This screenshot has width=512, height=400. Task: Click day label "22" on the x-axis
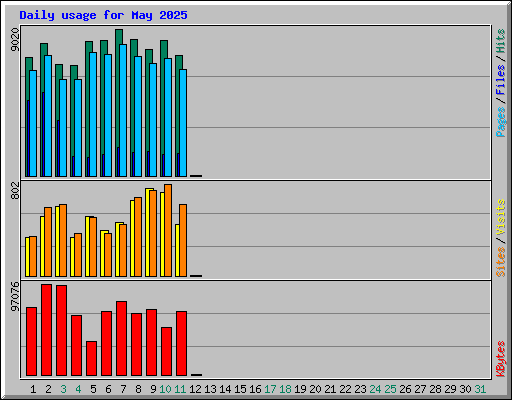pyautogui.click(x=345, y=389)
